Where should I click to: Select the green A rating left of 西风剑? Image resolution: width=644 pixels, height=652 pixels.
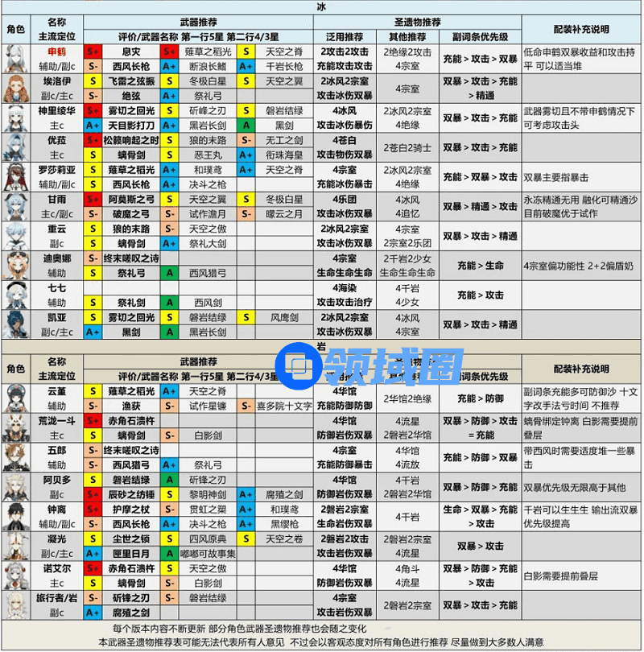(x=170, y=302)
